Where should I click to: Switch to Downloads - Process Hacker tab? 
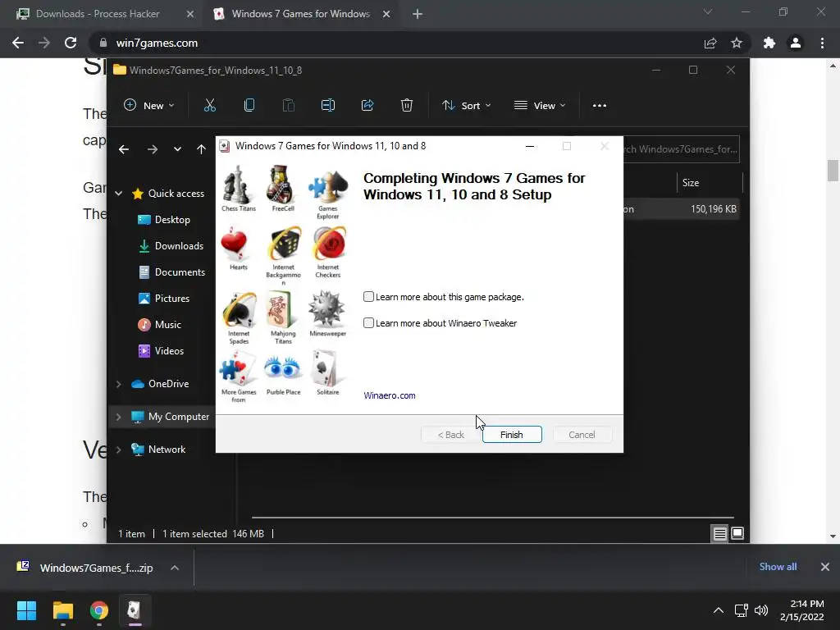98,14
